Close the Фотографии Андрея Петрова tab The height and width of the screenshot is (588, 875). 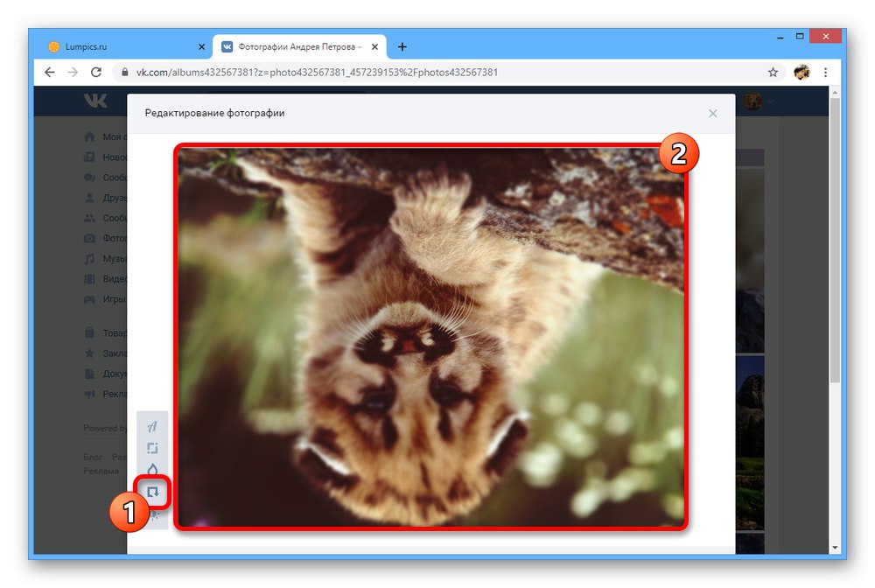[375, 47]
